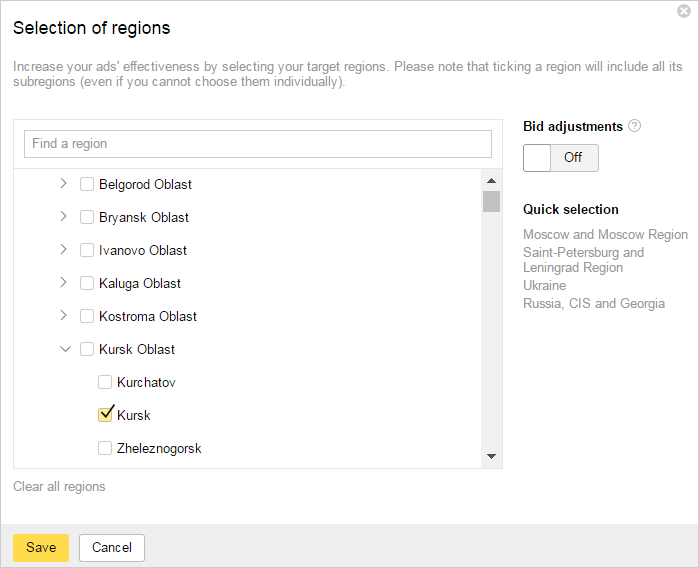This screenshot has width=699, height=568.
Task: Toggle the Bid adjustments switch
Action: tap(560, 158)
